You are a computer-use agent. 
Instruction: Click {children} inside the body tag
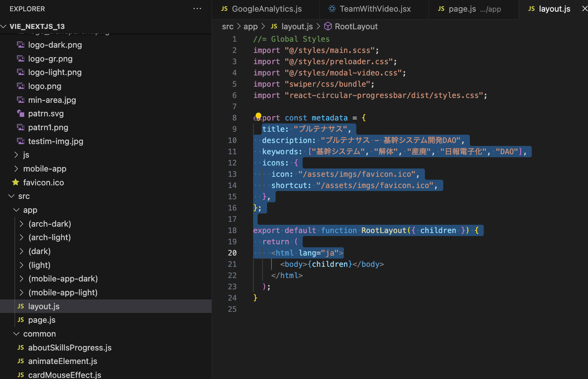pos(330,265)
